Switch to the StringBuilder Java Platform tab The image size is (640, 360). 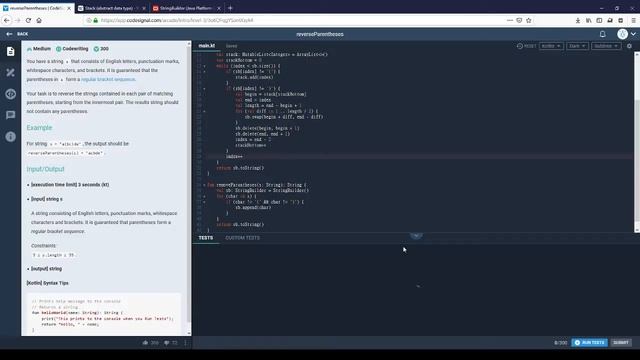tap(187, 8)
